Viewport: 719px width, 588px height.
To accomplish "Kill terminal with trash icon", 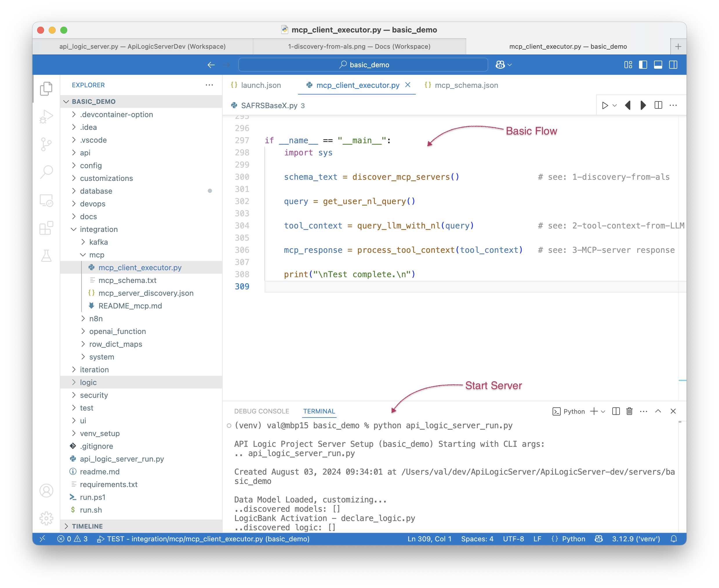I will (x=629, y=411).
